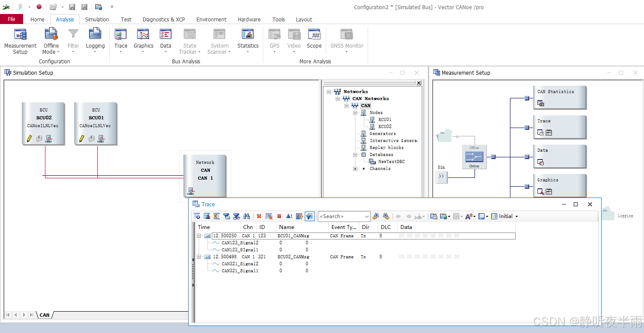Toggle the fixed-position scroll icon in Trace toolbar

(300, 216)
